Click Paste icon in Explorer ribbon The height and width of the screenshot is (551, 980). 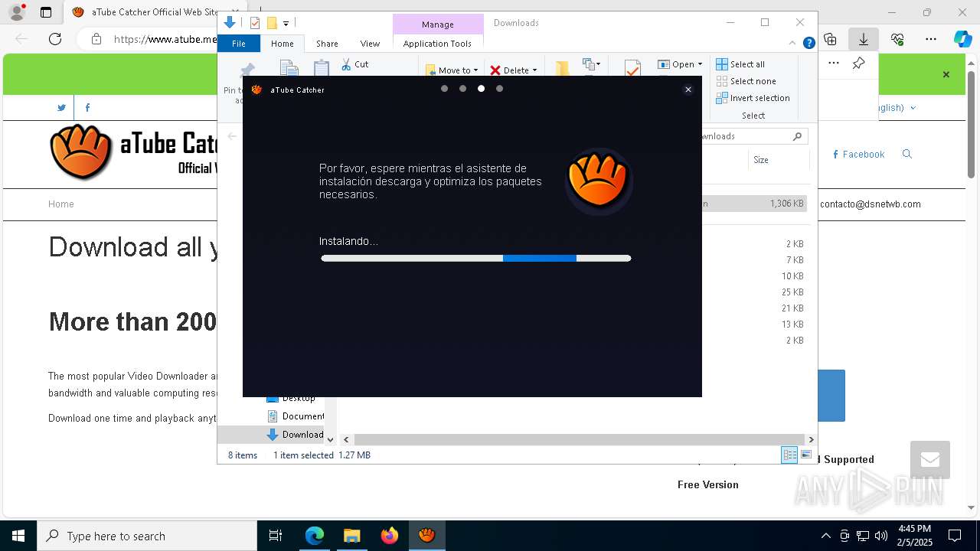(x=322, y=69)
